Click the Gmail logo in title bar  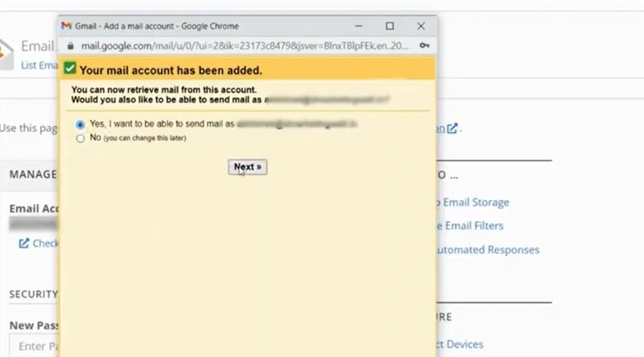66,26
